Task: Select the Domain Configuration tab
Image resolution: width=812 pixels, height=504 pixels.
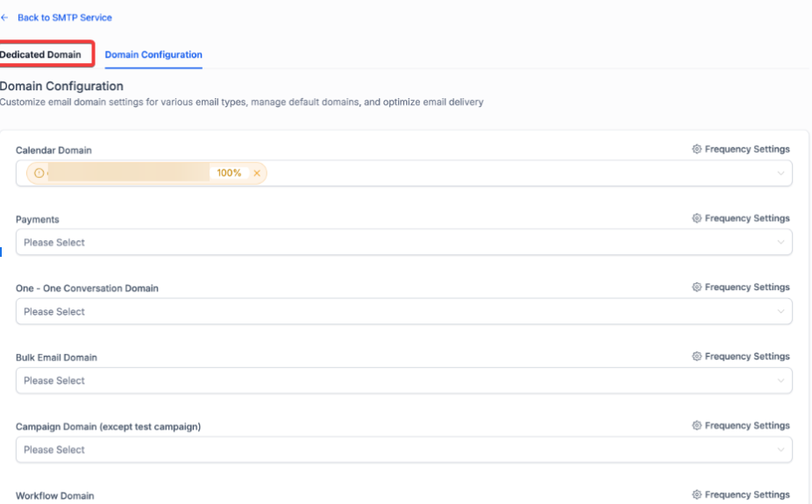Action: click(x=153, y=54)
